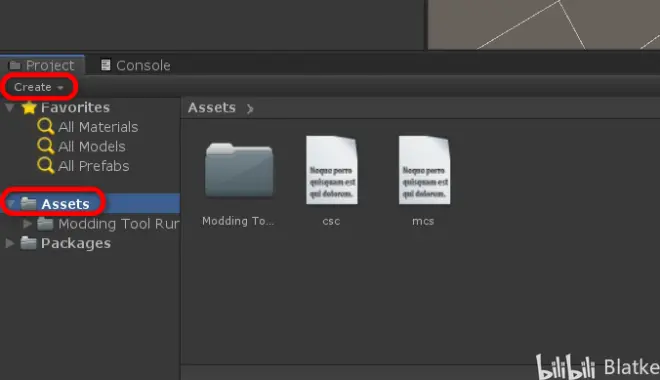Switch to the Console tab
The image size is (660, 380).
(136, 65)
